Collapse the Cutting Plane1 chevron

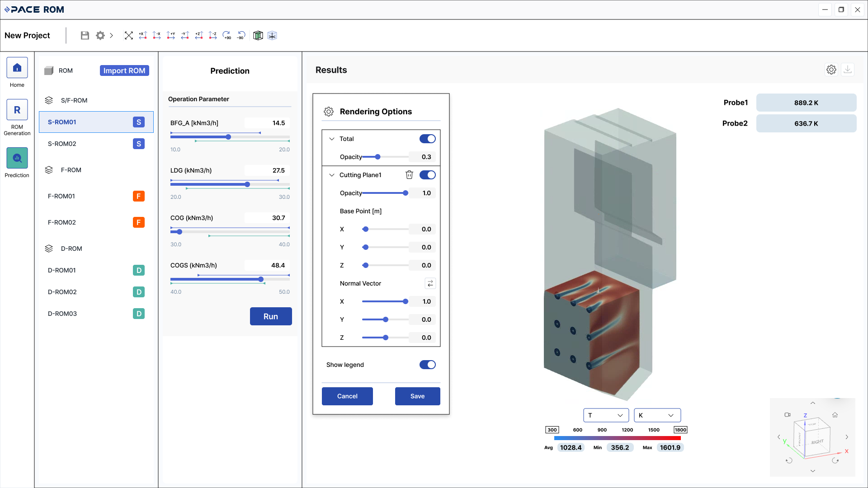(x=332, y=175)
